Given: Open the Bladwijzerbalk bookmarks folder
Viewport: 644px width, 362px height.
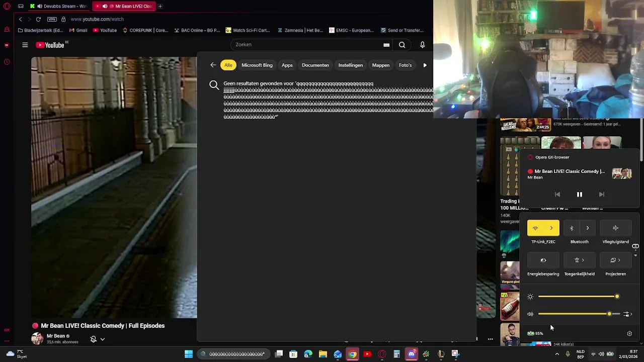Looking at the screenshot, I should point(40,30).
